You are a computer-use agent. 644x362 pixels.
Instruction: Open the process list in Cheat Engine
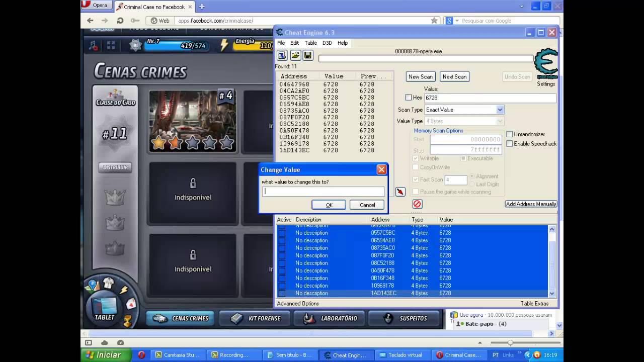(x=282, y=55)
